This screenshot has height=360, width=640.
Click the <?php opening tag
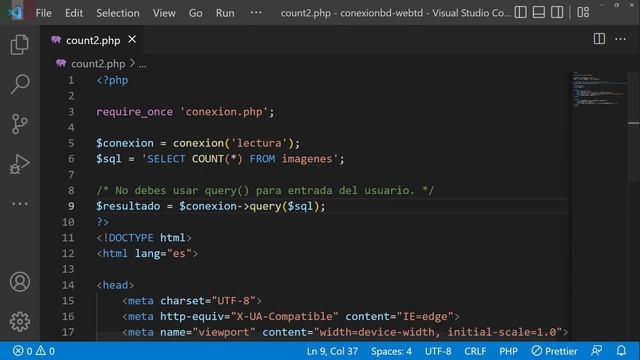112,80
